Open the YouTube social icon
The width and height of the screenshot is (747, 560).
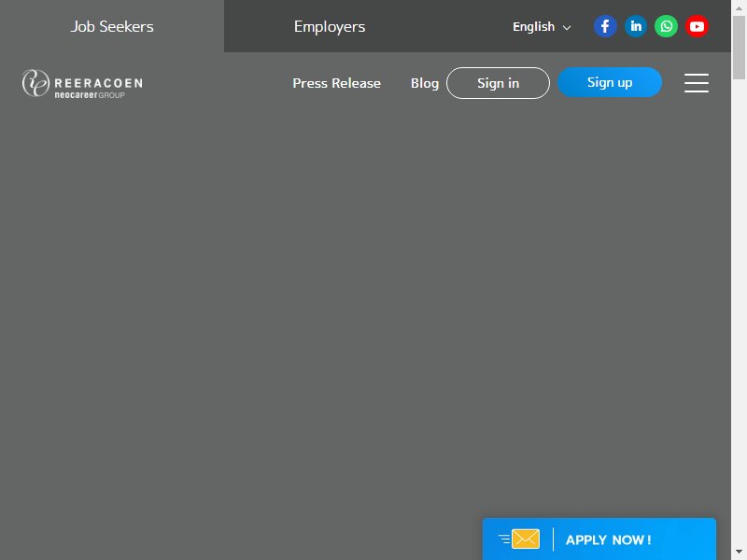697,26
